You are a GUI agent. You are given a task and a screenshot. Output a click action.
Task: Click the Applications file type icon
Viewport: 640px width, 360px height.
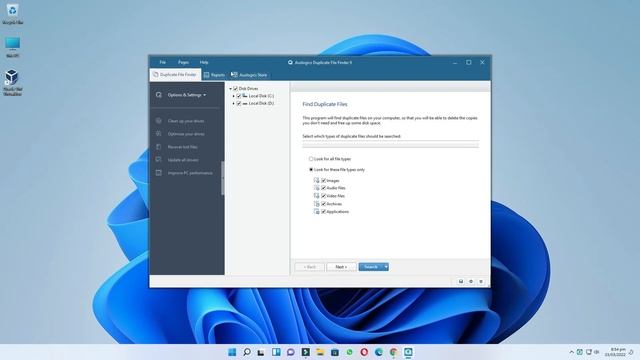316,211
